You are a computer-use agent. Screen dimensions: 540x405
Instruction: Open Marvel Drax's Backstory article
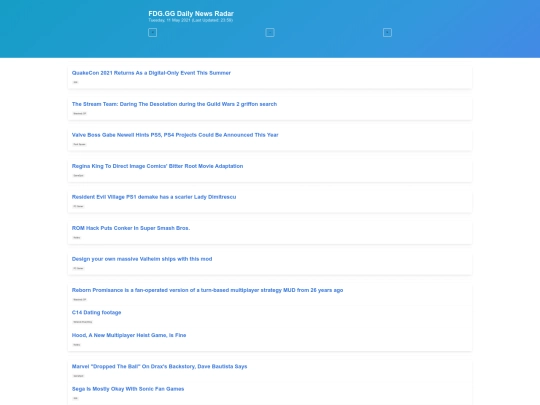[x=159, y=366]
